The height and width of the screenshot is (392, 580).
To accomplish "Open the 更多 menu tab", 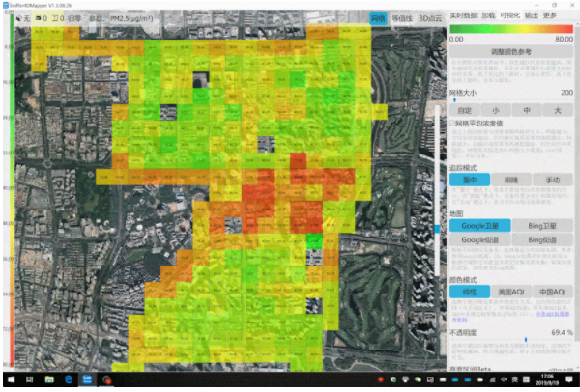I will 550,16.
